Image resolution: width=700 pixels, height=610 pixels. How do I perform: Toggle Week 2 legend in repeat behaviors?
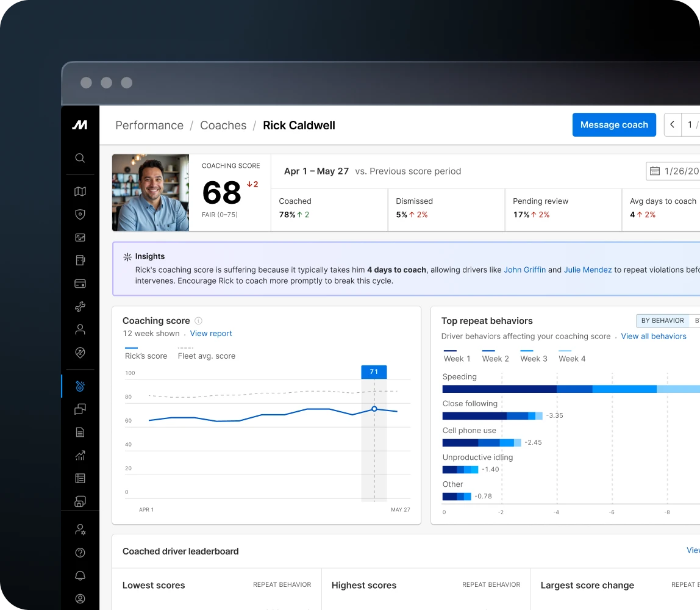pyautogui.click(x=495, y=356)
